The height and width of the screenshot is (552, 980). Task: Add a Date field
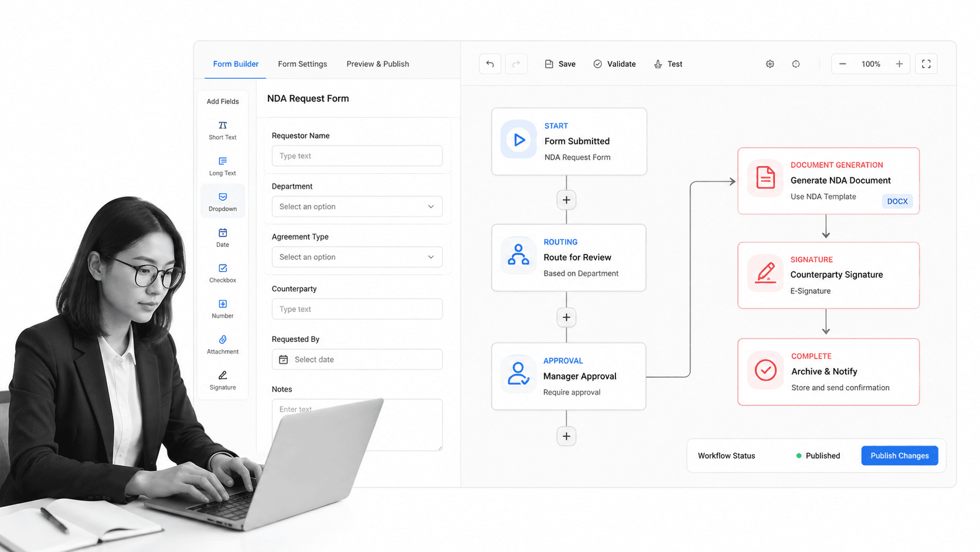coord(223,238)
